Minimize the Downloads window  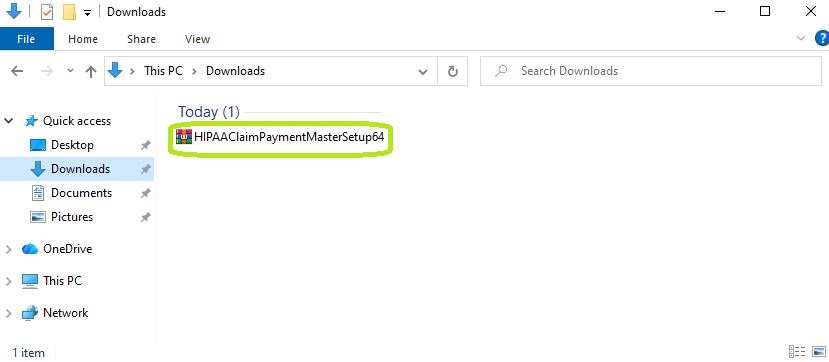click(719, 11)
